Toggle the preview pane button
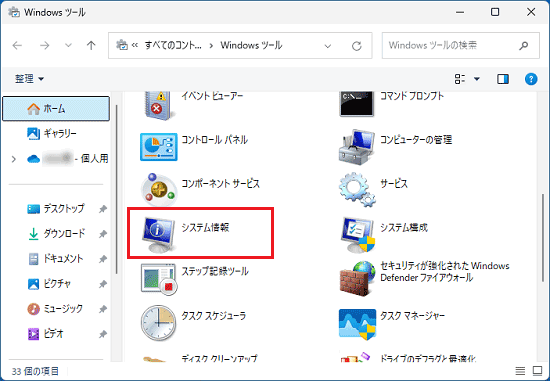 pos(503,79)
